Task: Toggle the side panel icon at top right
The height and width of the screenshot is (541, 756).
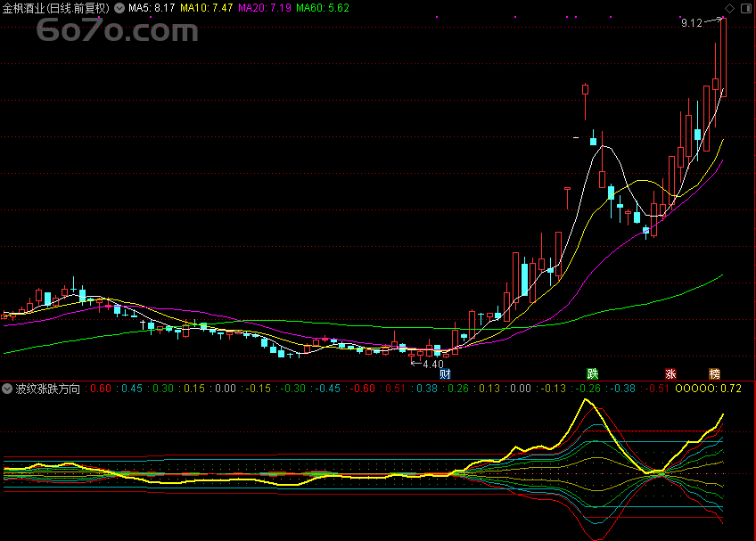Action: click(746, 8)
